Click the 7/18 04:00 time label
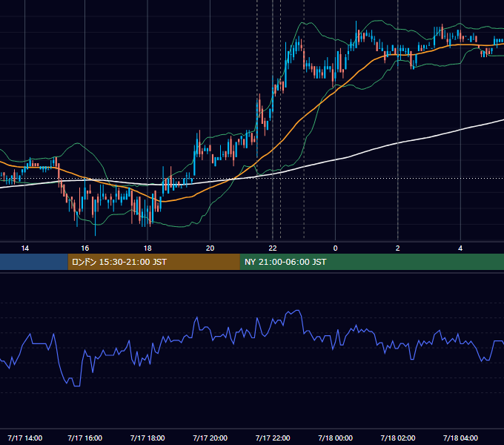Screen dimensions: 504x445 pyautogui.click(x=460, y=438)
